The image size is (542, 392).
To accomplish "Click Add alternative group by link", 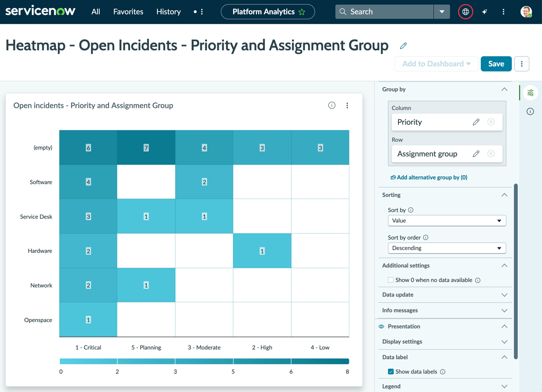I will (429, 177).
